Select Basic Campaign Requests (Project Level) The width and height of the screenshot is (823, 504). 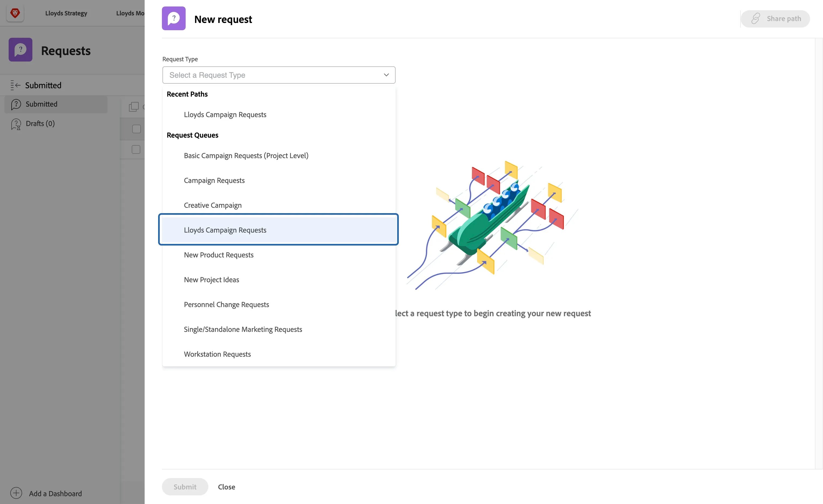pos(278,155)
